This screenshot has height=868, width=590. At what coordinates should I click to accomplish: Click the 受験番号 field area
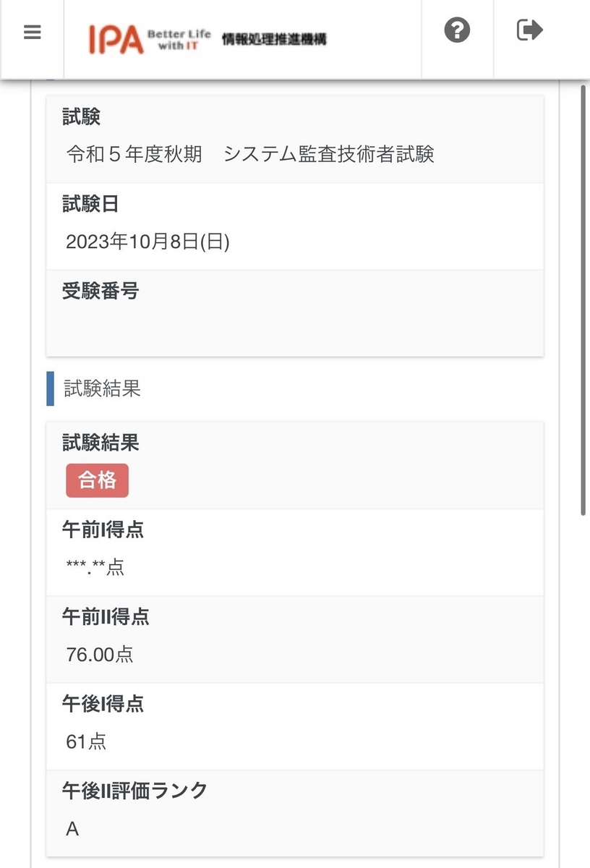click(x=295, y=313)
